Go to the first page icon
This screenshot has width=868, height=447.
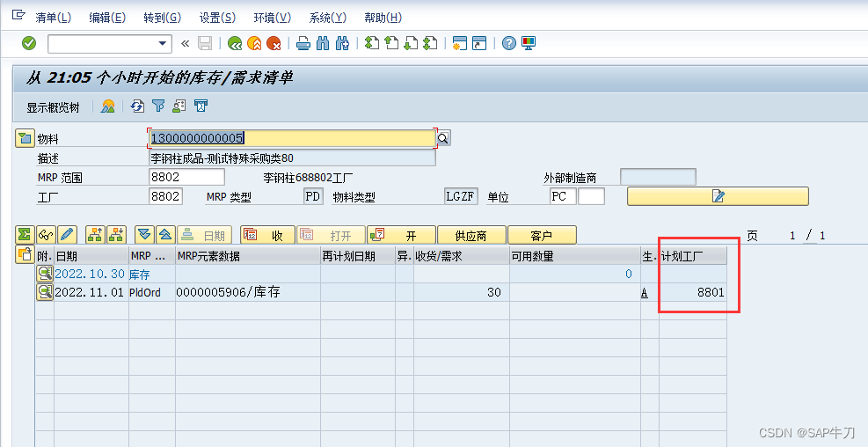[x=372, y=43]
